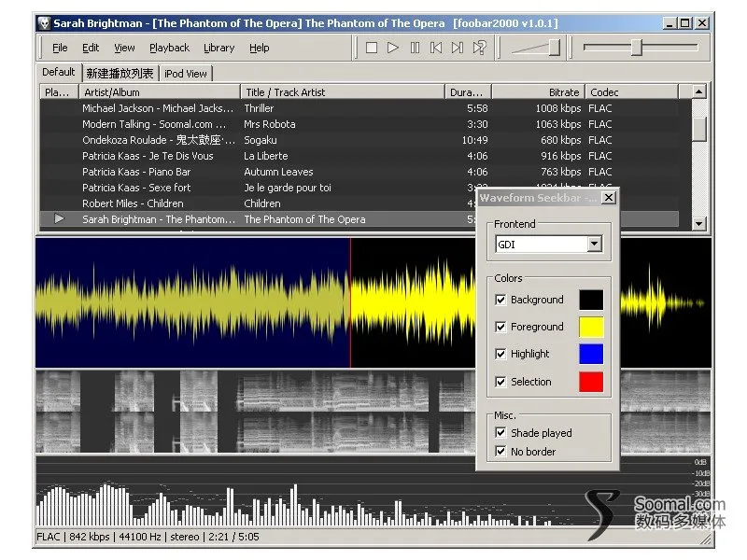Image resolution: width=747 pixels, height=560 pixels.
Task: Jump to the previous track
Action: click(436, 48)
